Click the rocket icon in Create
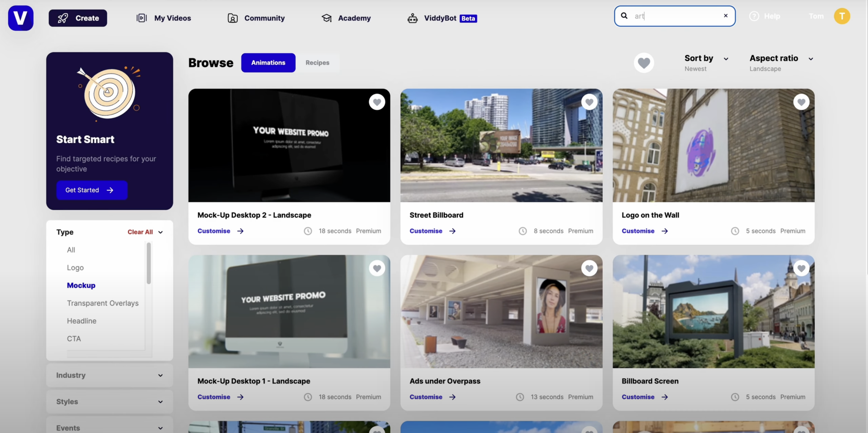Image resolution: width=868 pixels, height=433 pixels. tap(63, 18)
